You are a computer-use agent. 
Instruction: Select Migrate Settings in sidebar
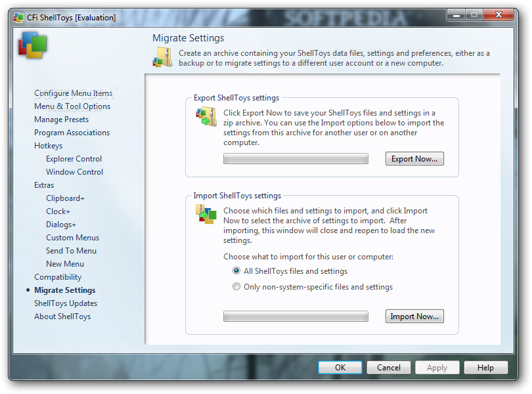pyautogui.click(x=64, y=290)
